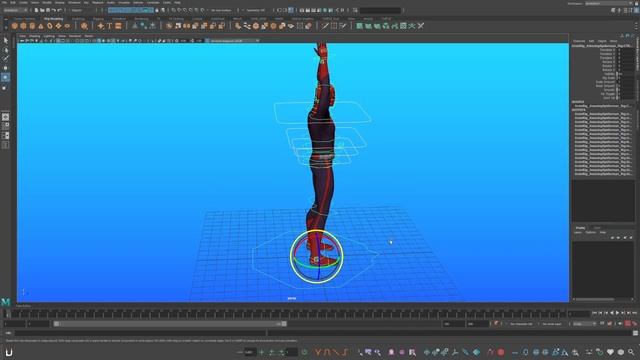Viewport: 640px width, 360px height.
Task: Toggle Snap to Curves
Action: (180, 10)
